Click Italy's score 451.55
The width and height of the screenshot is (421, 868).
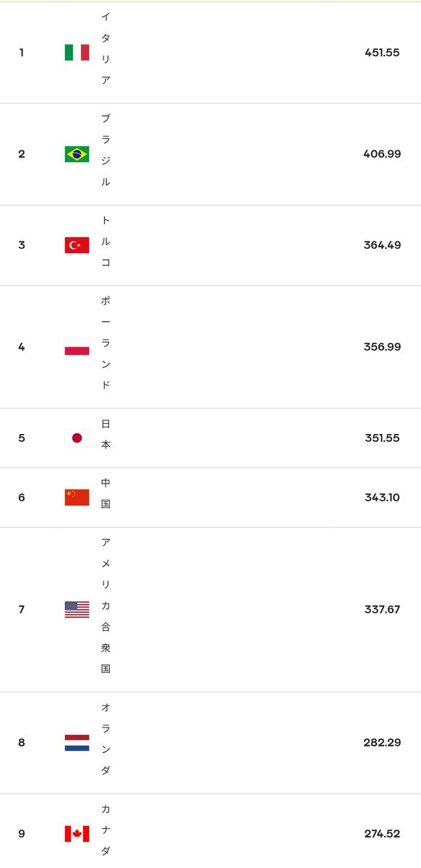pyautogui.click(x=383, y=52)
